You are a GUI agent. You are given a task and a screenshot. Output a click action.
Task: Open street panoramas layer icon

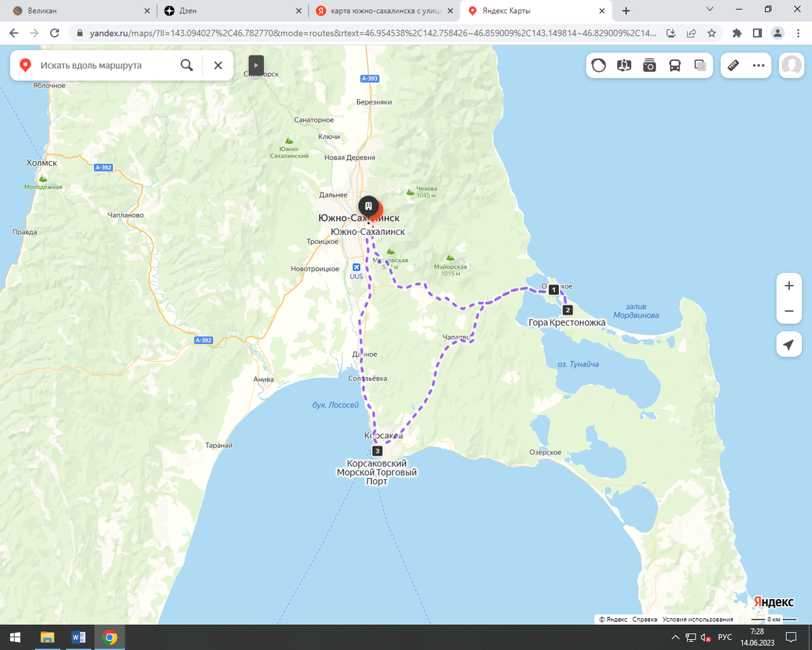click(624, 66)
